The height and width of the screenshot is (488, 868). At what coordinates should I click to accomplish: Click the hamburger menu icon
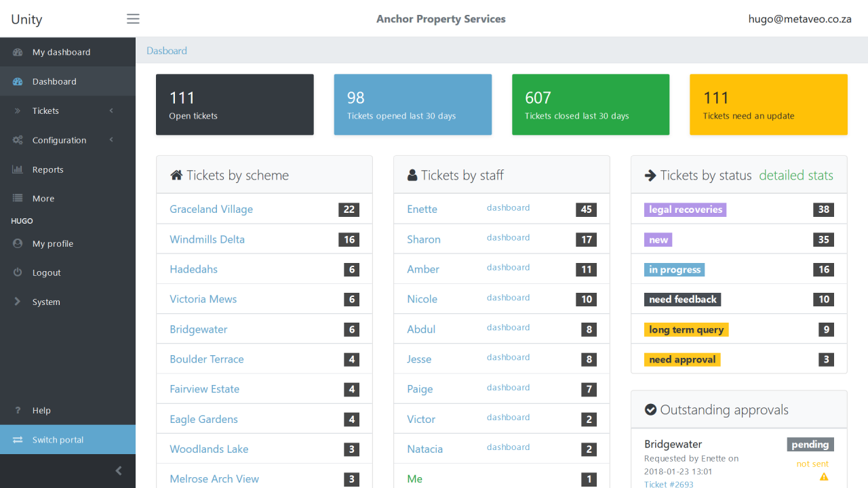coord(133,19)
